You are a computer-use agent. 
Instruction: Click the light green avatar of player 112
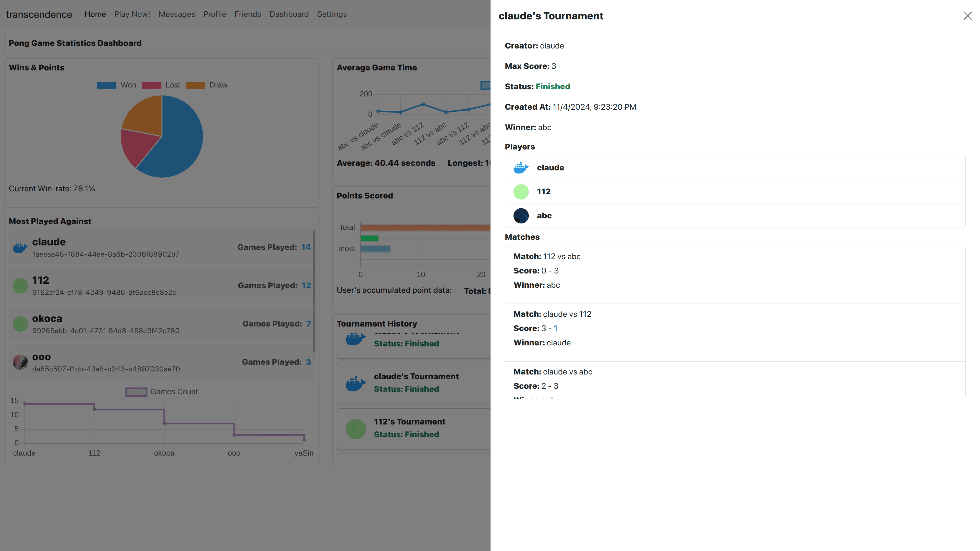tap(521, 192)
